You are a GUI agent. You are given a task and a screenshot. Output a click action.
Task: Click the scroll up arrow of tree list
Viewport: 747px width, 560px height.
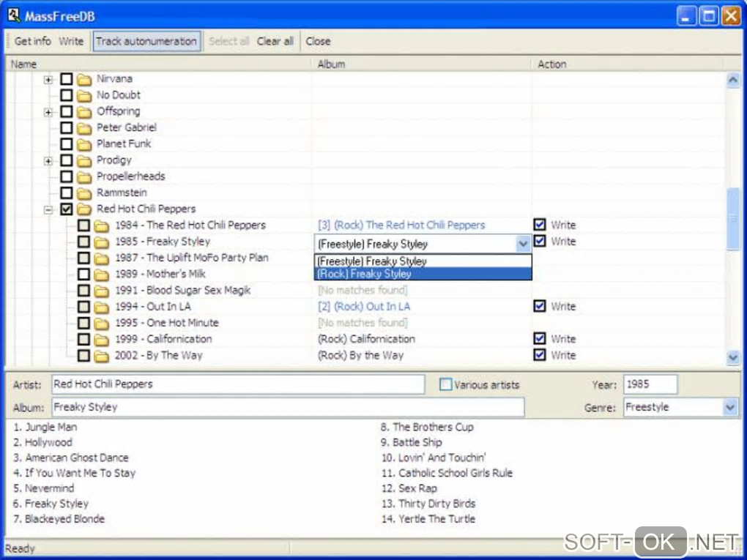732,80
